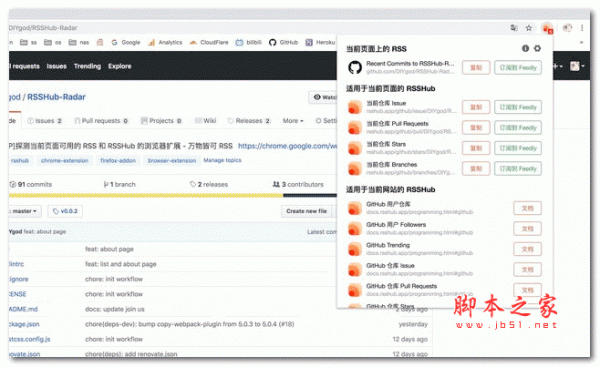Copy the 当前仓库 Pull Requests feed
Screen dimensions: 600x367
[476, 127]
